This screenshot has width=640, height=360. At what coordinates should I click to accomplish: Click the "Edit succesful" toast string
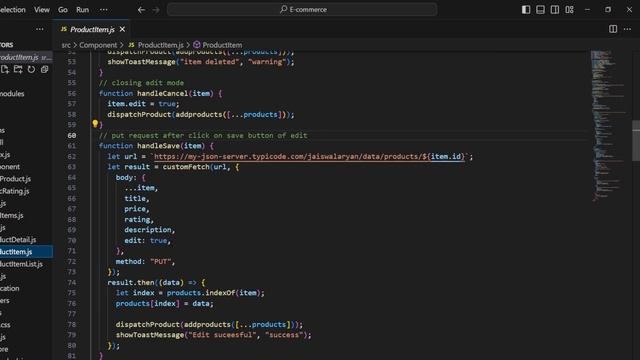(x=222, y=335)
